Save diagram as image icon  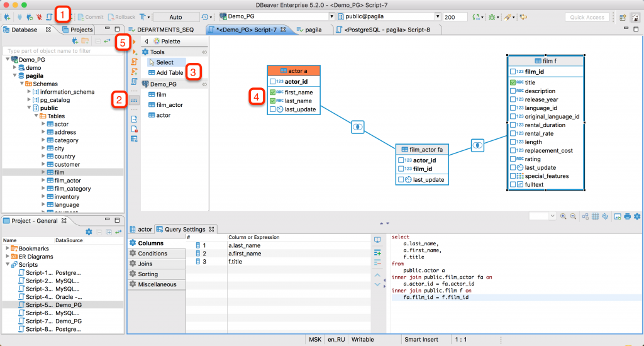pyautogui.click(x=618, y=216)
